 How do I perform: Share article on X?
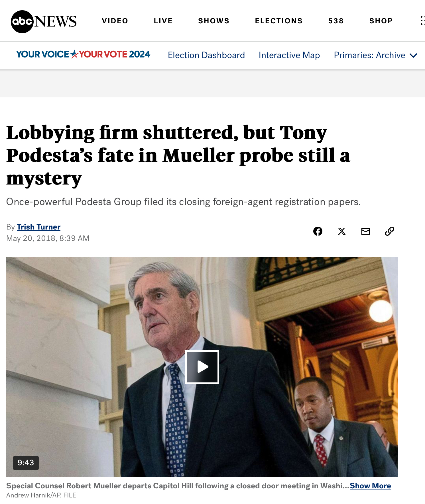[342, 231]
